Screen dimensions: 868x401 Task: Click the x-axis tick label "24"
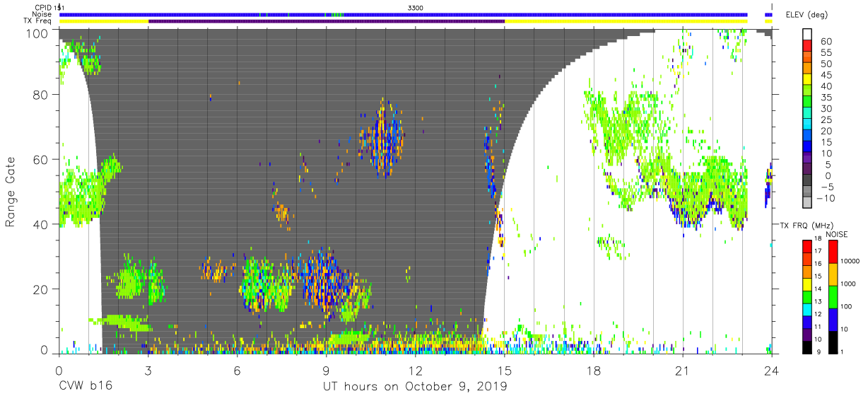pos(772,370)
